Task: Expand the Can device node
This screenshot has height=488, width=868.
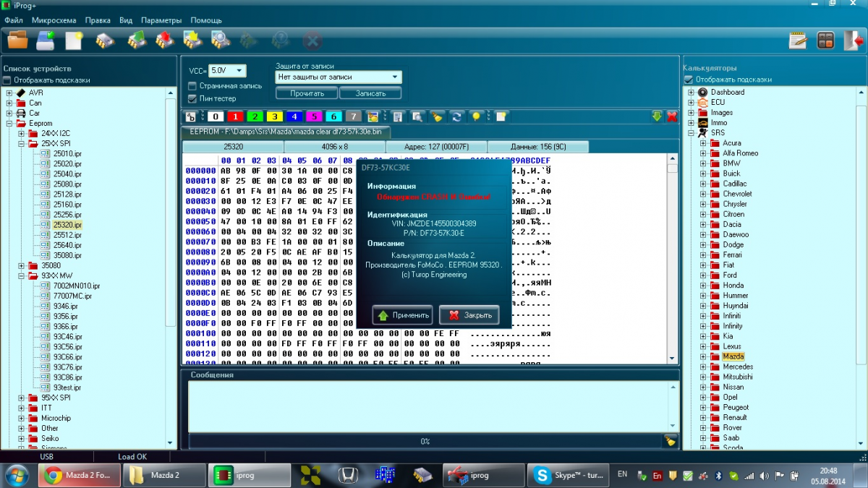Action: pyautogui.click(x=9, y=103)
